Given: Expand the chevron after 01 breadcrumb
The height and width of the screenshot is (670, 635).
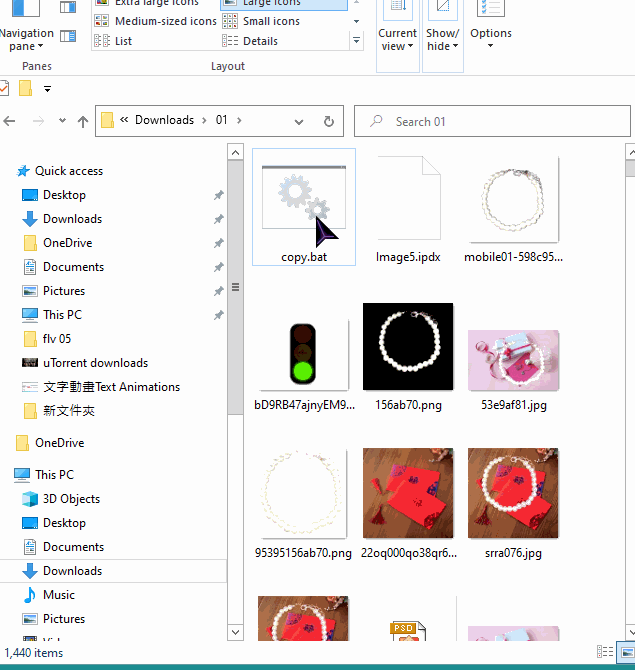Looking at the screenshot, I should pos(239,120).
